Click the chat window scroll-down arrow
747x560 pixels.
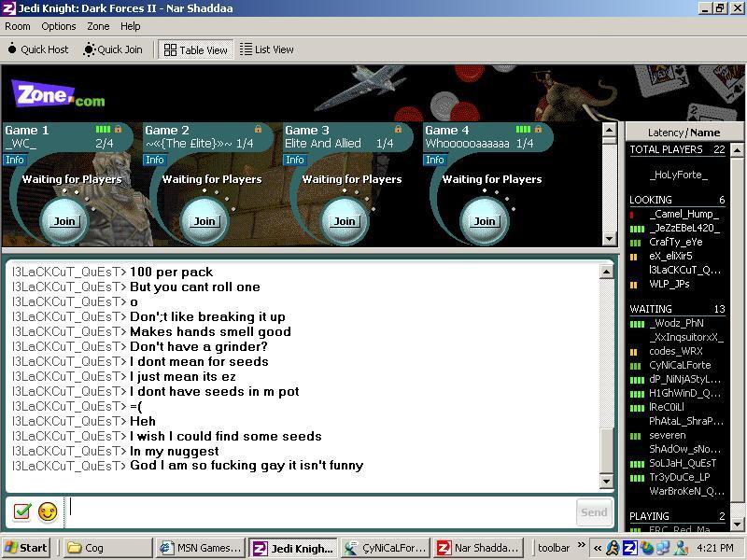[606, 482]
